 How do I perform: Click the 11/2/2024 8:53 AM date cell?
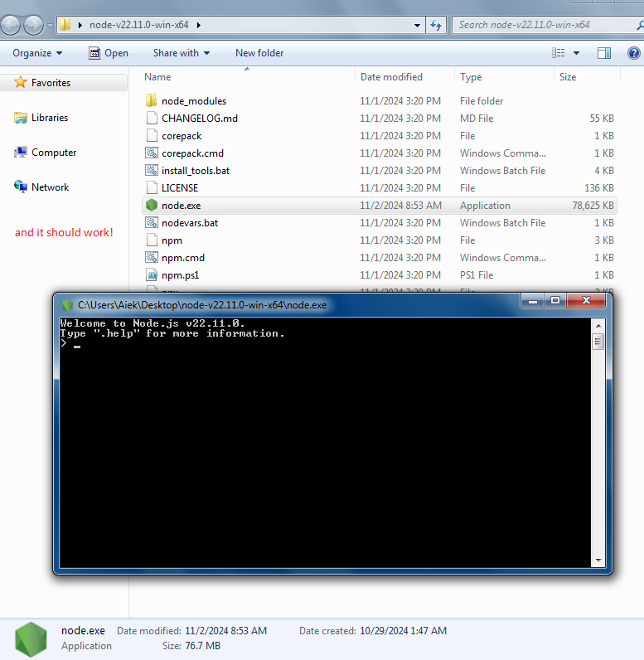pos(400,206)
